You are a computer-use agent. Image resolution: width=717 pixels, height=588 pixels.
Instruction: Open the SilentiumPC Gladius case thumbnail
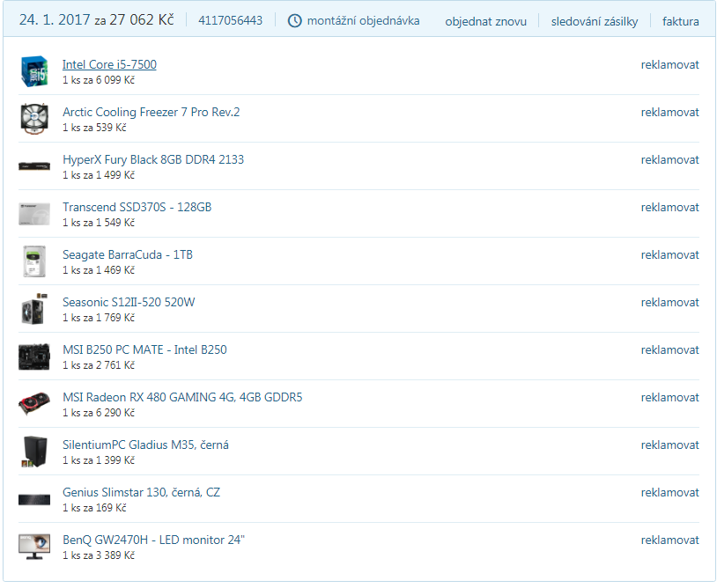point(34,452)
